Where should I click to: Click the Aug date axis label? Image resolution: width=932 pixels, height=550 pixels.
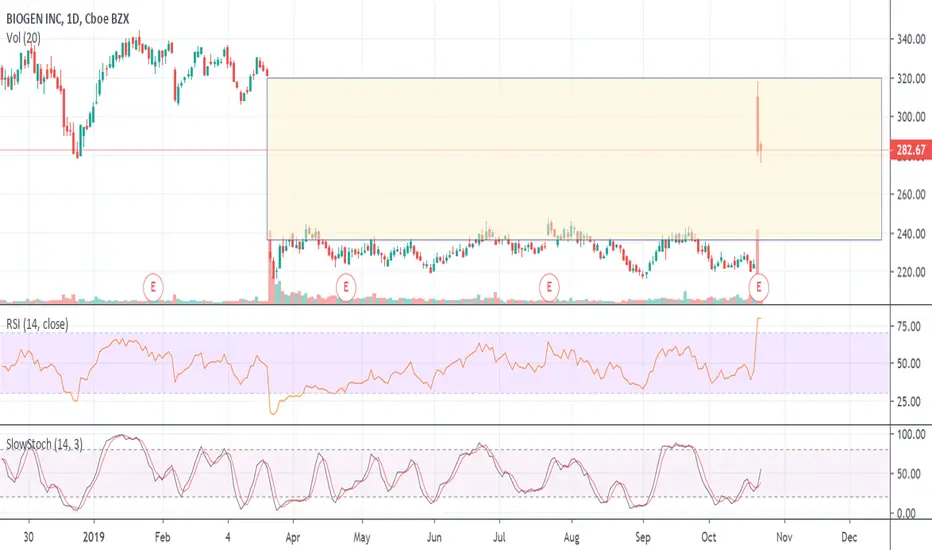coord(571,538)
